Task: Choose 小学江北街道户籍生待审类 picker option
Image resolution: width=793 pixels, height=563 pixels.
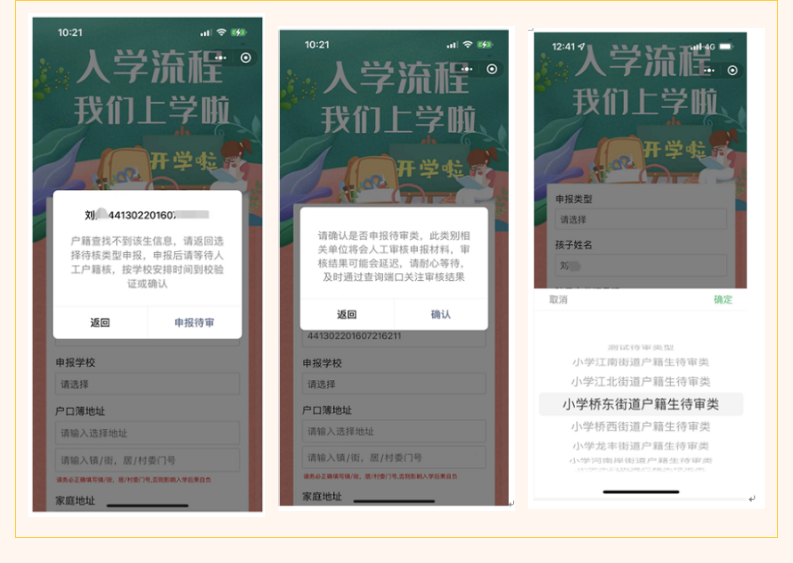Action: (640, 382)
